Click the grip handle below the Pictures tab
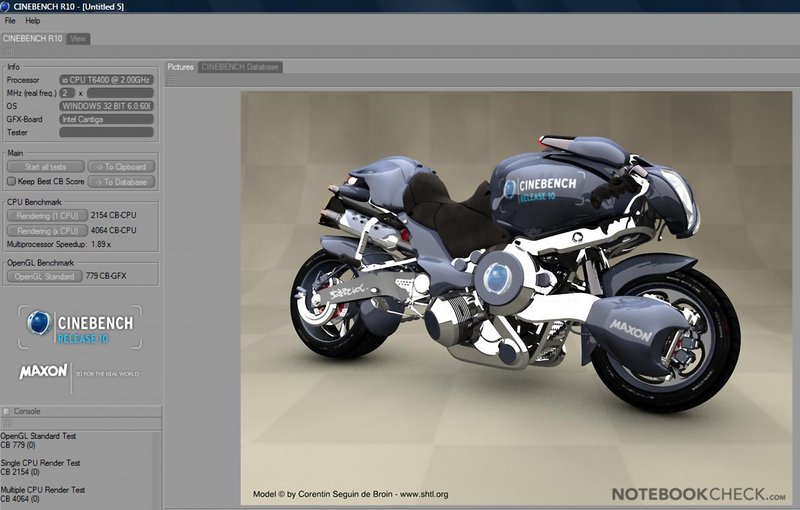800x510 pixels. point(171,80)
